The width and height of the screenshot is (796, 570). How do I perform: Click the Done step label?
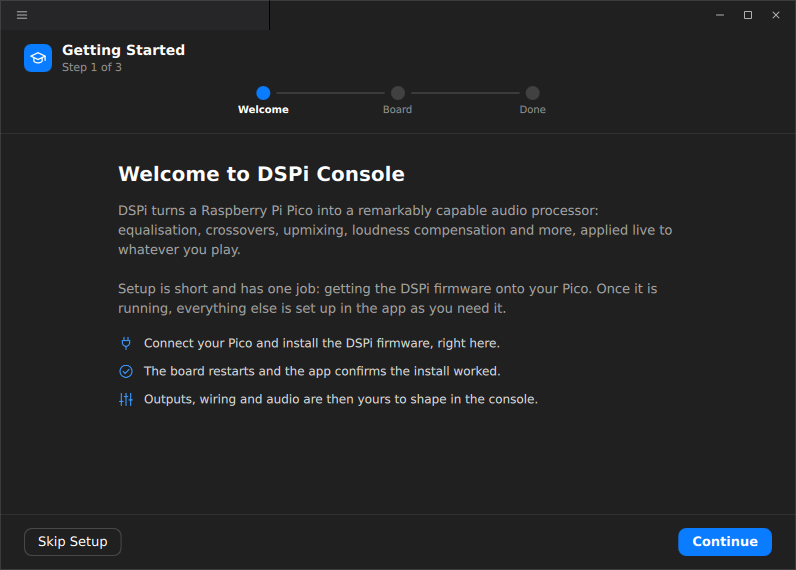533,110
